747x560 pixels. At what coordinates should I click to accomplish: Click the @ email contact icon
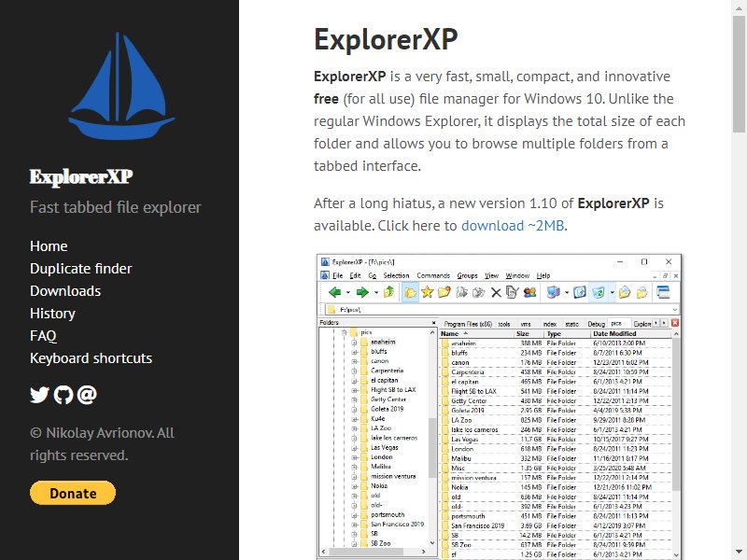(x=87, y=395)
